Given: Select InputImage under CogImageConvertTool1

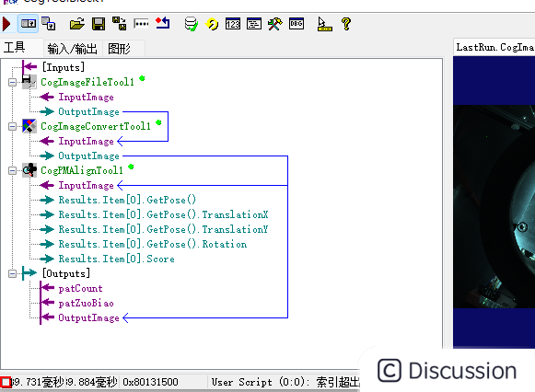Looking at the screenshot, I should coord(86,141).
